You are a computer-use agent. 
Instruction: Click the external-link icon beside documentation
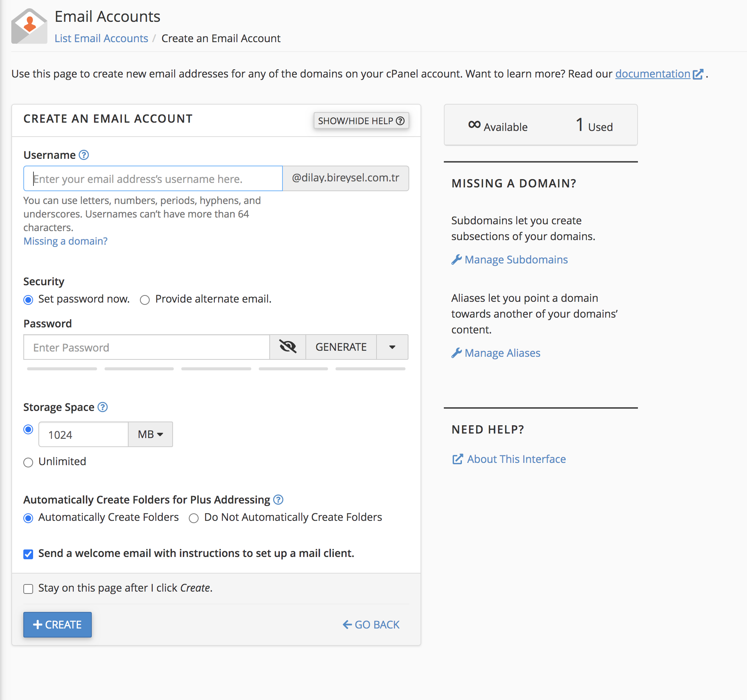[698, 74]
